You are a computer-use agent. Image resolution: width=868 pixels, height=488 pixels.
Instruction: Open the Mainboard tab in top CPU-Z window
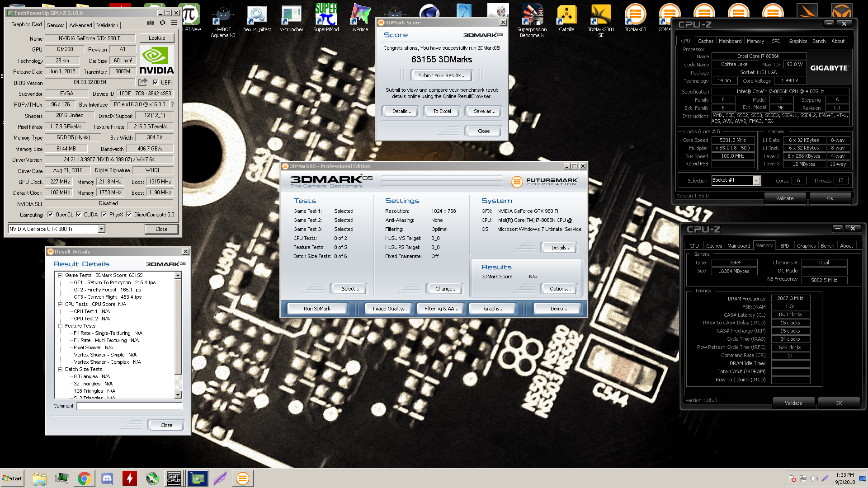tap(730, 41)
